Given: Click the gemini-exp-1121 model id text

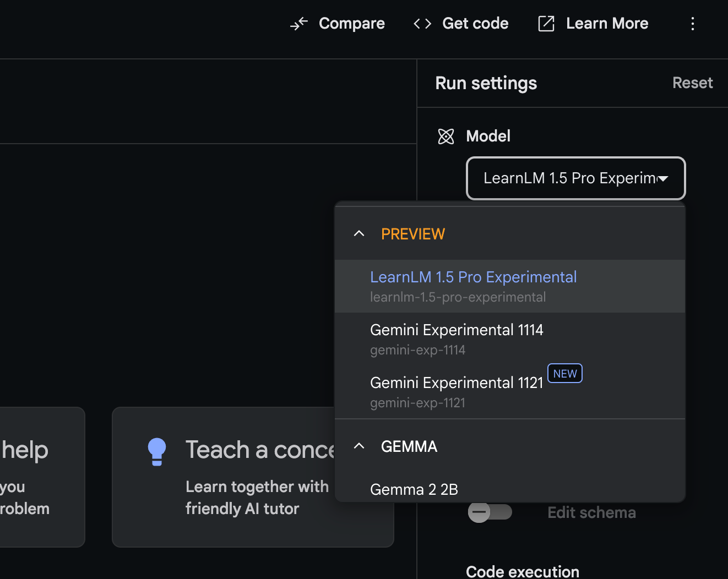Looking at the screenshot, I should tap(417, 403).
